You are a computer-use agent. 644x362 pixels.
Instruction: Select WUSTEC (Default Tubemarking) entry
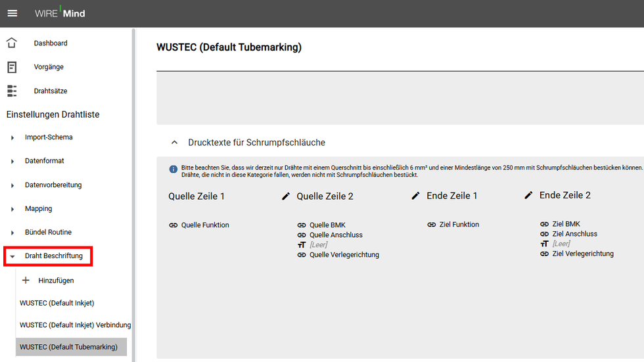pyautogui.click(x=71, y=347)
